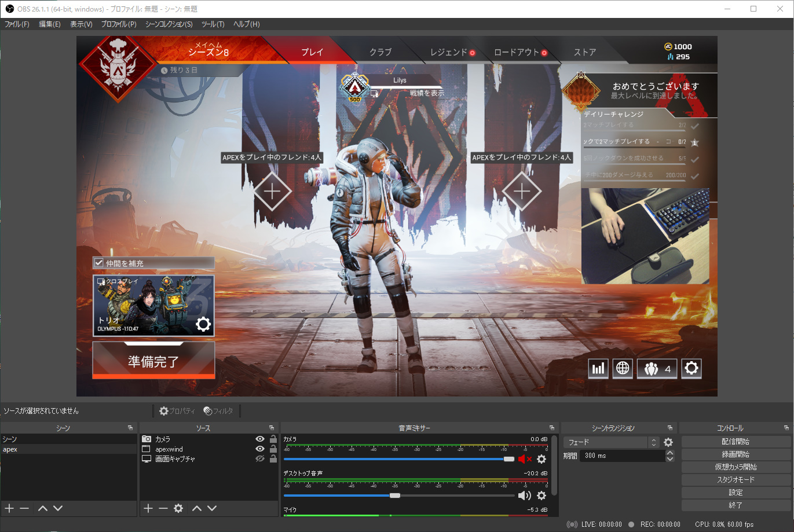Undock the コントロール panel
This screenshot has height=532, width=794.
(786, 428)
